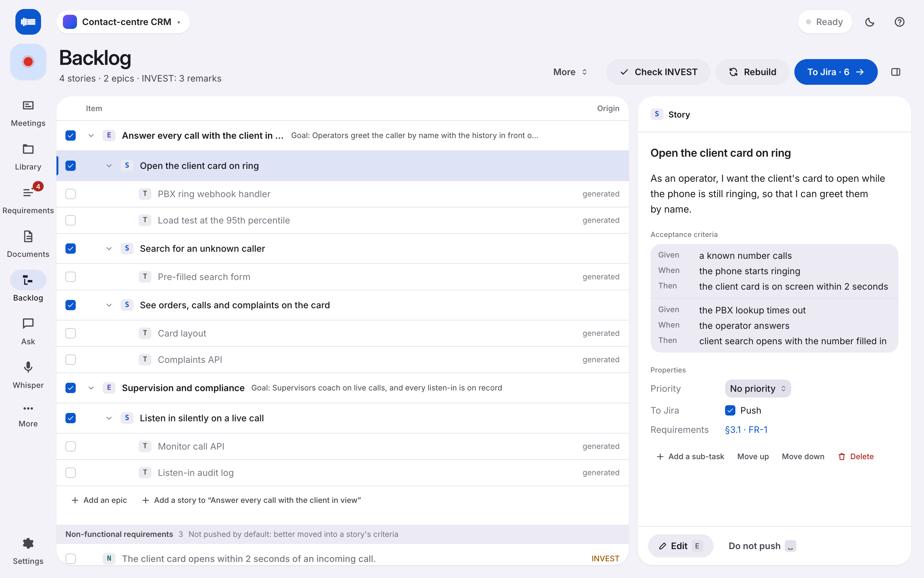Uncheck the See orders, calls and complaints checkbox
This screenshot has height=578, width=924.
71,305
